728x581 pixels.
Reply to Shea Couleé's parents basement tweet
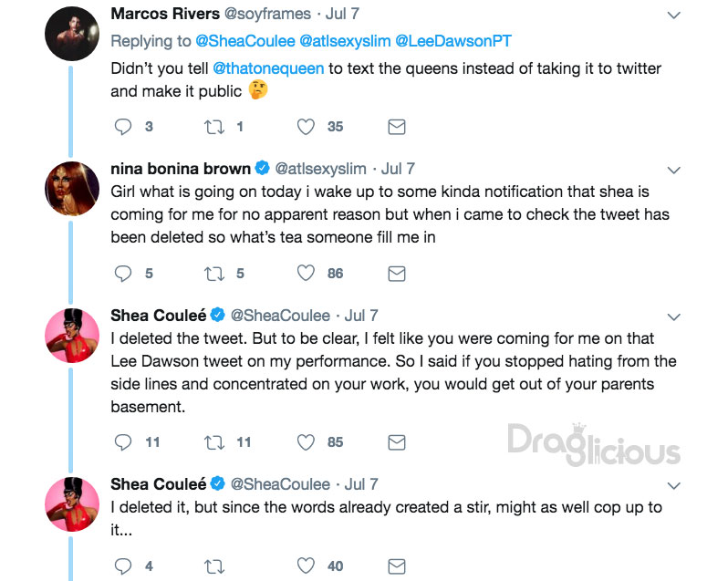point(123,442)
